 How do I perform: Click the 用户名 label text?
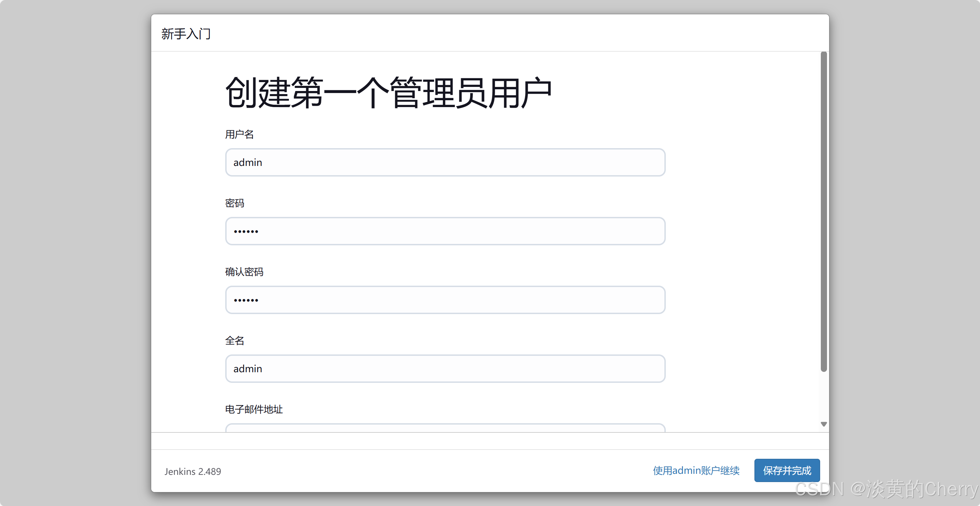point(239,134)
